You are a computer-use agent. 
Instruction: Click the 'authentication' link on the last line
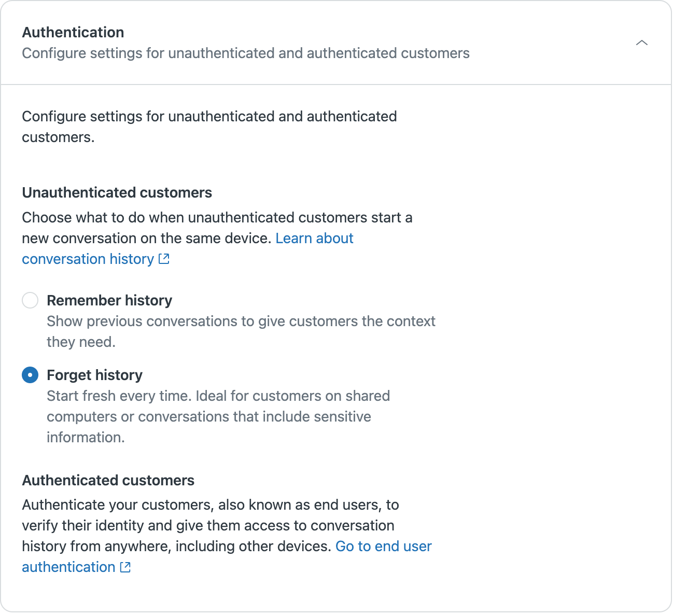click(x=68, y=567)
